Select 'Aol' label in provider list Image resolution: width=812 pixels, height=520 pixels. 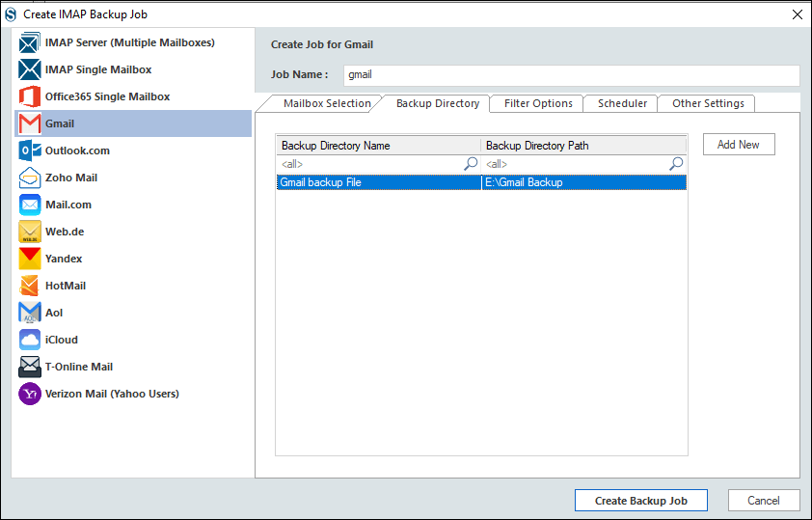point(54,313)
